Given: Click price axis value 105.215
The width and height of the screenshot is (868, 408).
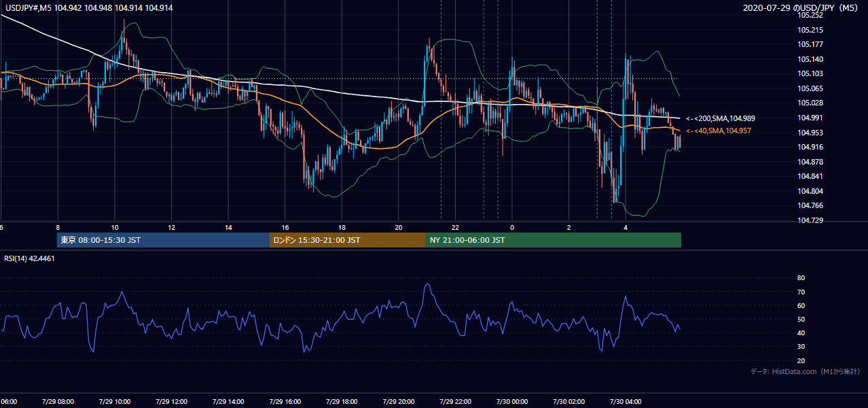Looking at the screenshot, I should pos(810,30).
